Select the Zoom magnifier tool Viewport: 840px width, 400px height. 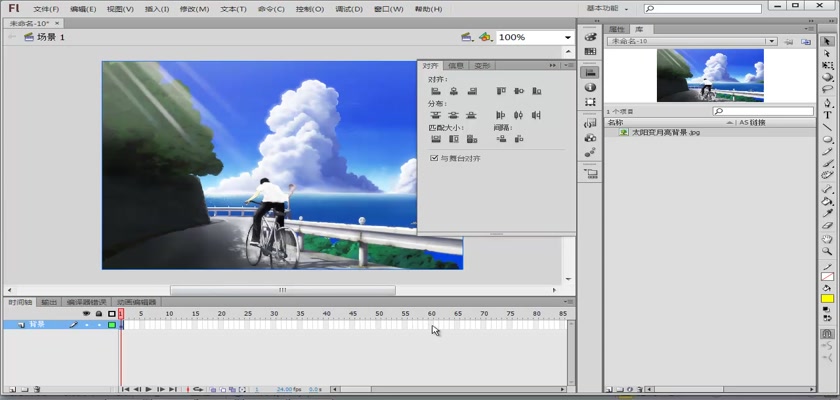[827, 251]
